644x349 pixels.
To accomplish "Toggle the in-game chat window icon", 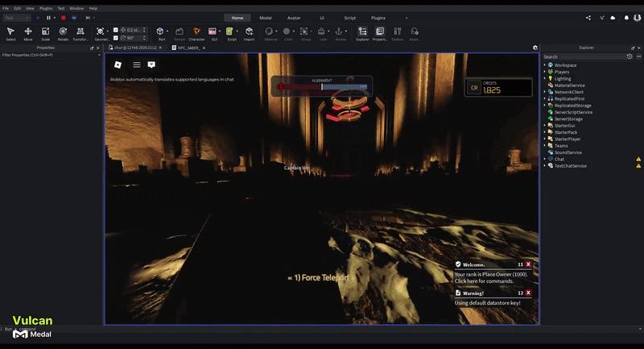I will (x=151, y=64).
